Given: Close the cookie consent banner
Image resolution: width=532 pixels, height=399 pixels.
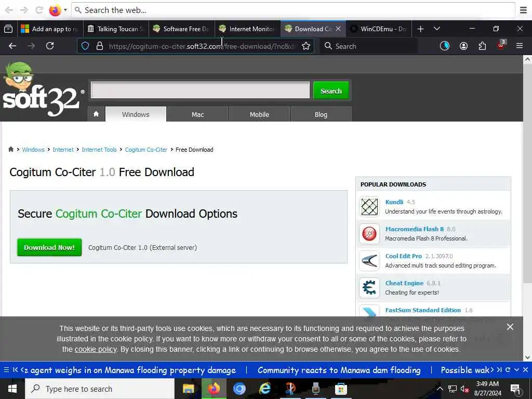Looking at the screenshot, I should pyautogui.click(x=510, y=327).
